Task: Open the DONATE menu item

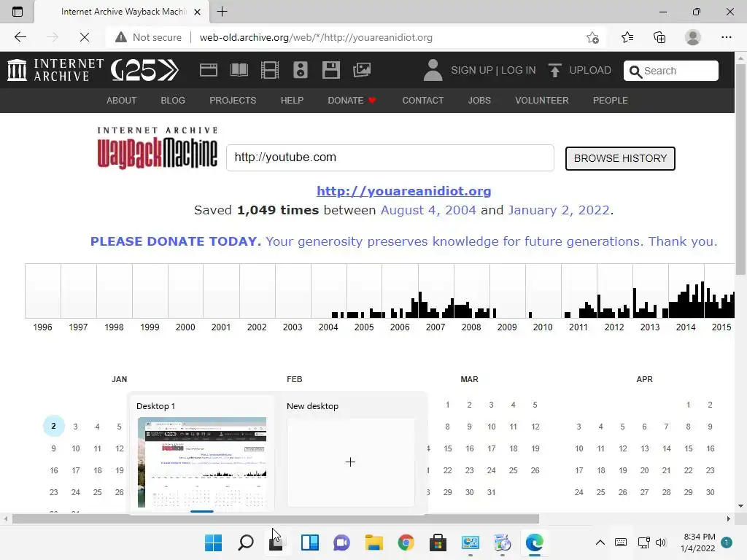Action: [x=352, y=101]
